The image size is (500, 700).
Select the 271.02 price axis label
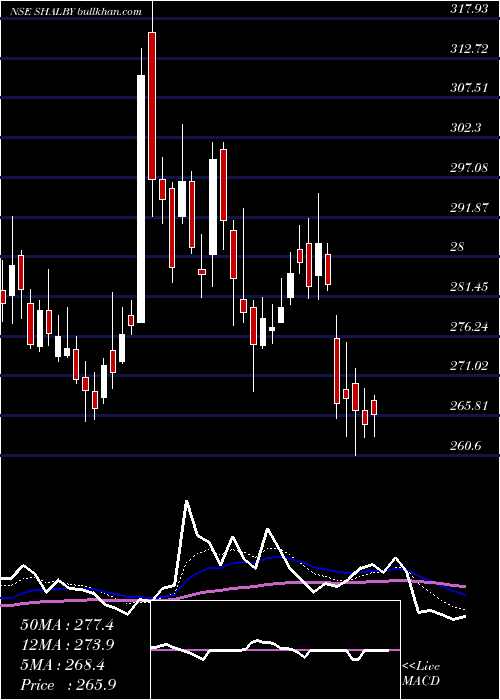(x=469, y=366)
